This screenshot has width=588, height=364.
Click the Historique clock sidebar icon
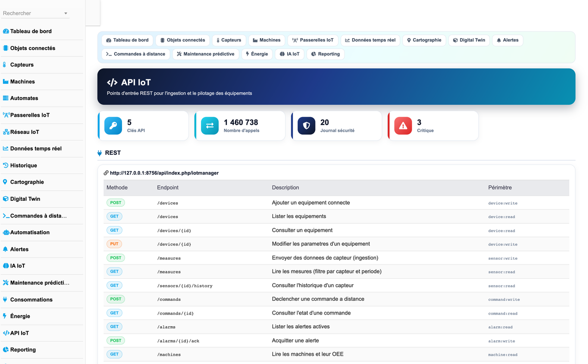pos(6,165)
